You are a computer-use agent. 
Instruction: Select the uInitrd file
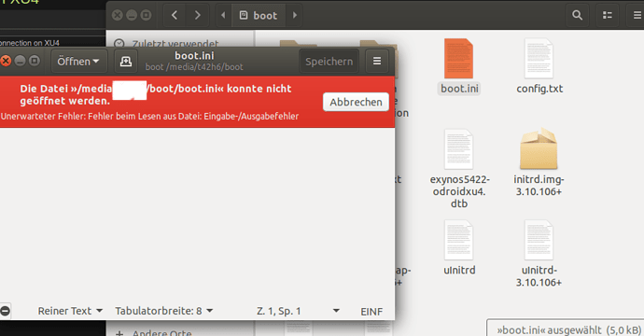(x=459, y=248)
